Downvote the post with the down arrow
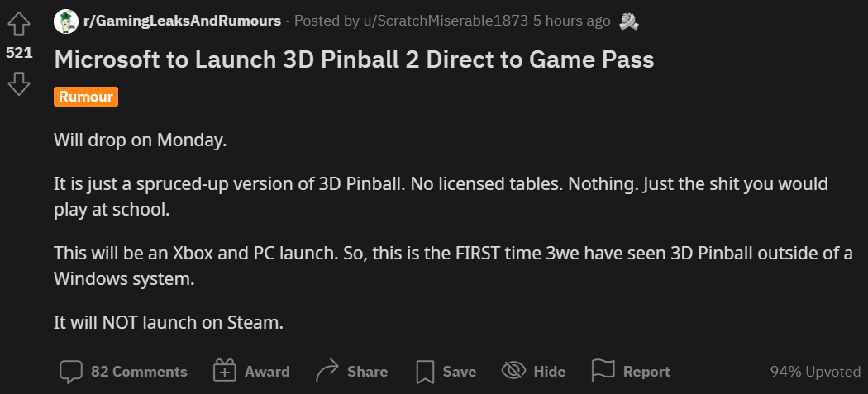The image size is (868, 394). (x=19, y=83)
